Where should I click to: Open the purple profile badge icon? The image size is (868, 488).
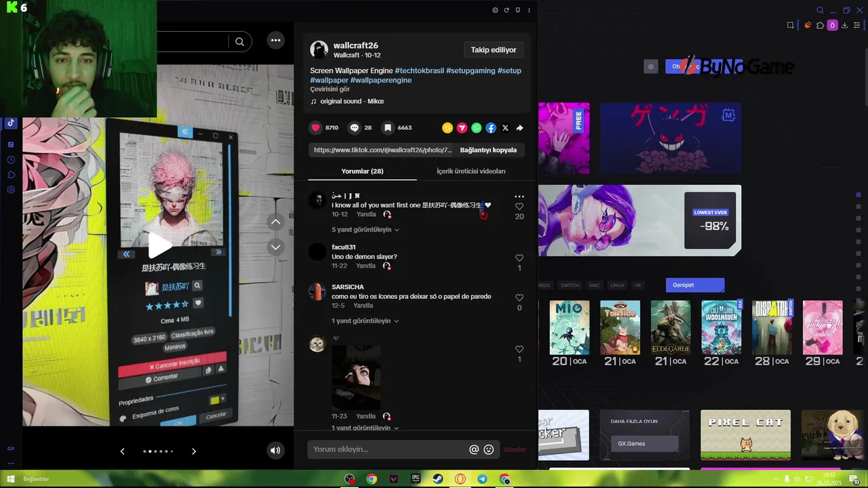pos(833,25)
